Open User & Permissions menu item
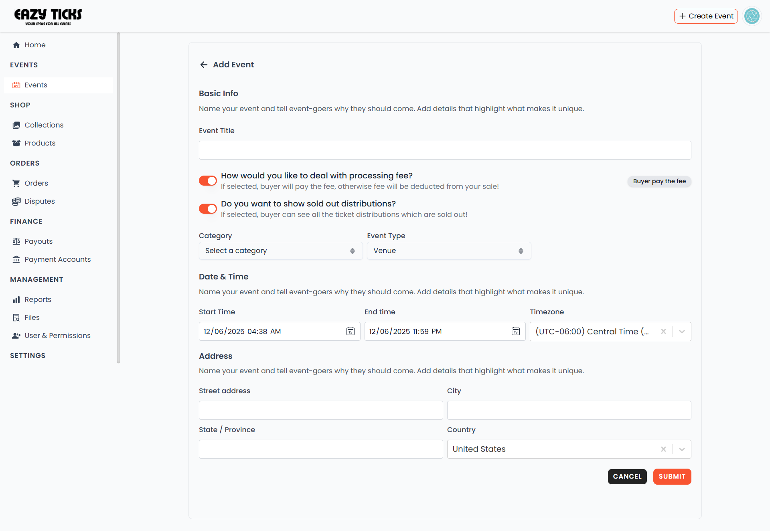 [16, 336]
